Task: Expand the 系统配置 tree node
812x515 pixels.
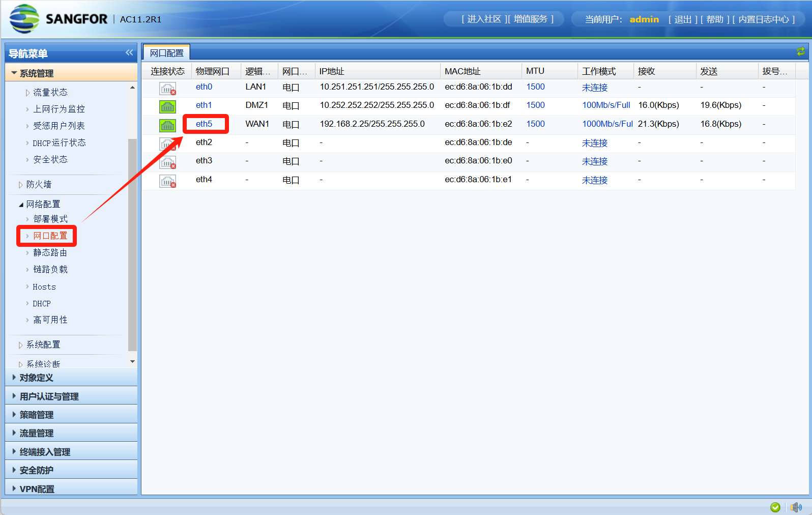Action: pos(21,345)
